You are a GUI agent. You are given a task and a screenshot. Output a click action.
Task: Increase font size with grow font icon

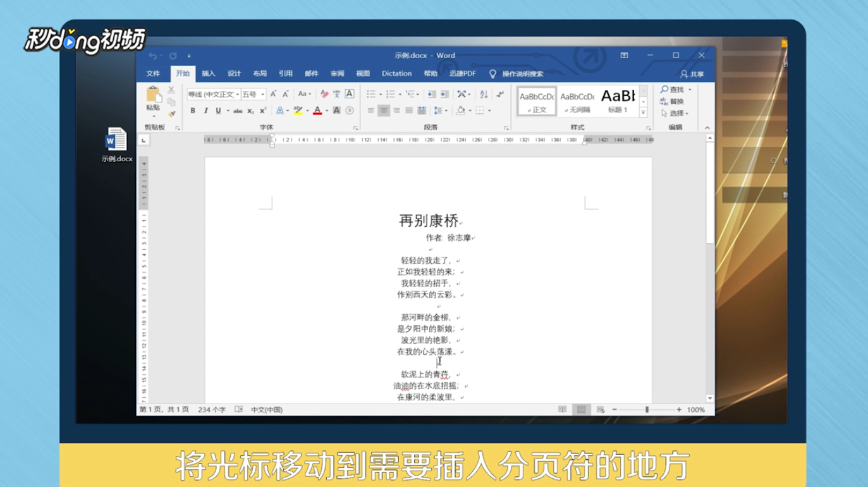click(x=274, y=94)
